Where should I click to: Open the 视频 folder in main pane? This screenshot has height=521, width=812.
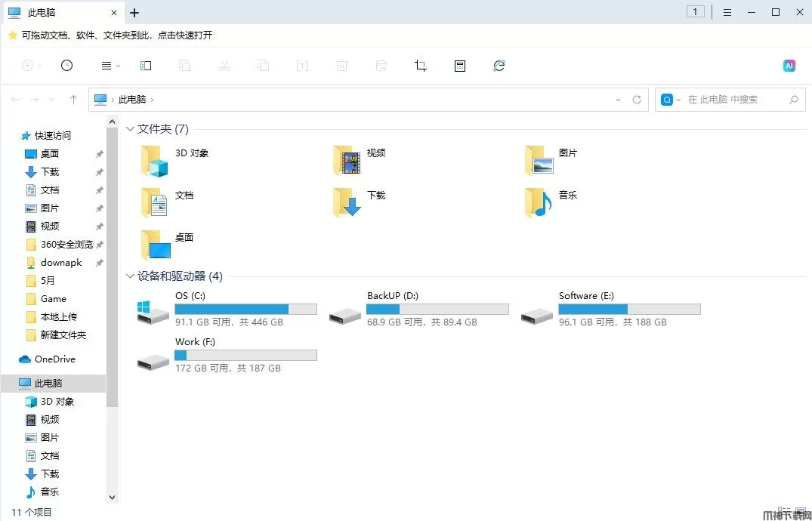coord(360,161)
